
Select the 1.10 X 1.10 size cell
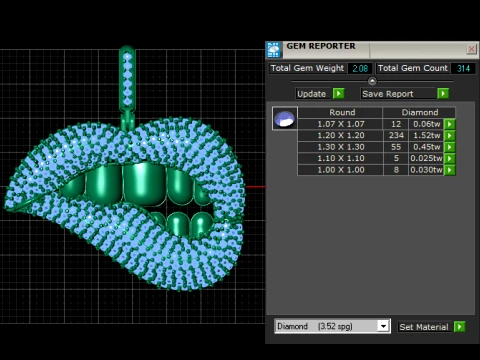pyautogui.click(x=340, y=158)
